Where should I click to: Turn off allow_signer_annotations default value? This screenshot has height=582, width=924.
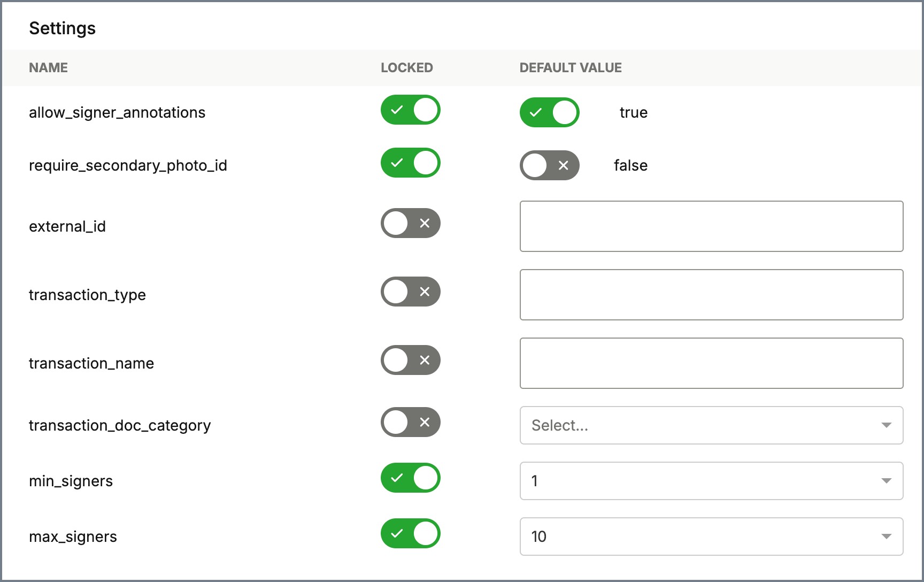(549, 112)
